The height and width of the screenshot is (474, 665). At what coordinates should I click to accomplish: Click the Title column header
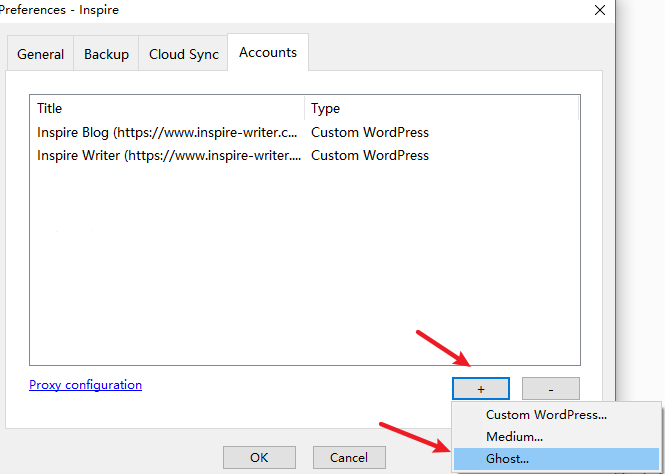167,109
